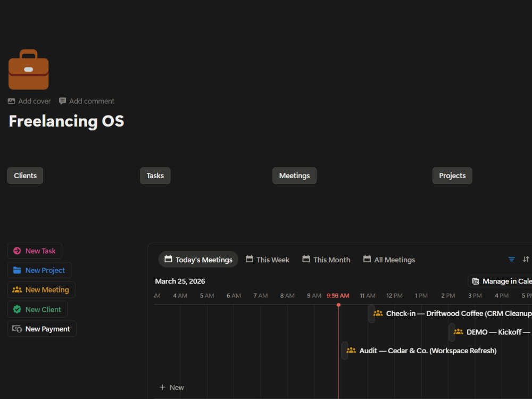Create a New Client
The height and width of the screenshot is (399, 532).
click(x=37, y=309)
